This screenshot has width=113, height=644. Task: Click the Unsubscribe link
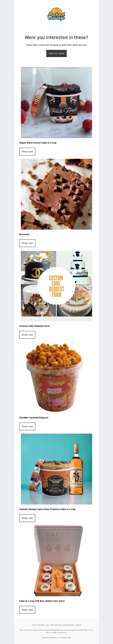66,638
